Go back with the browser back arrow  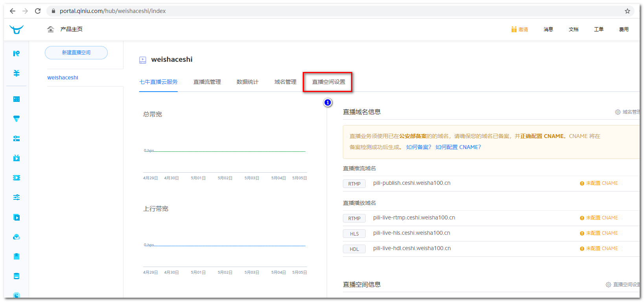pyautogui.click(x=13, y=11)
